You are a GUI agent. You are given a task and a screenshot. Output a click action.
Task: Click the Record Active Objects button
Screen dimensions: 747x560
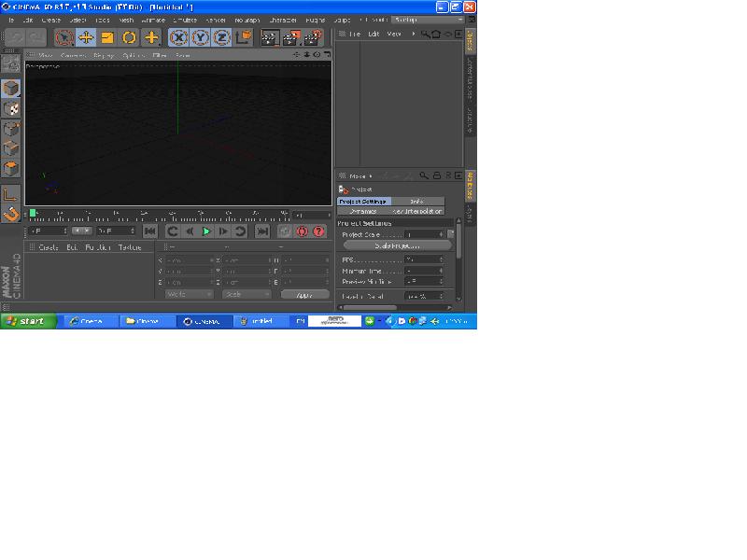tap(285, 231)
